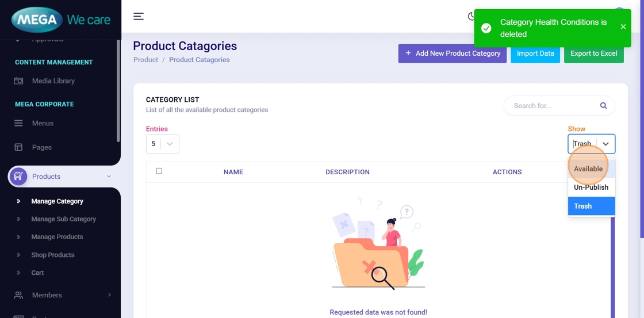This screenshot has width=644, height=318.
Task: Click the Menus list icon in sidebar
Action: 18,123
